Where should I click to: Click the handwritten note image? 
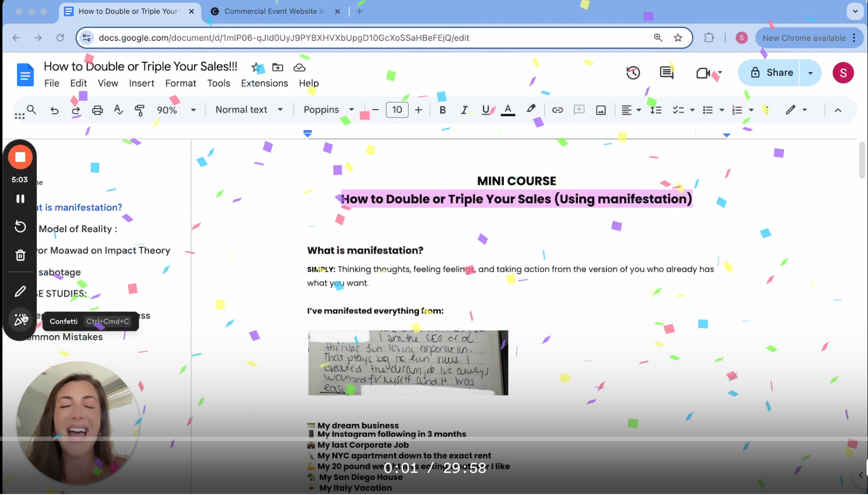(408, 363)
